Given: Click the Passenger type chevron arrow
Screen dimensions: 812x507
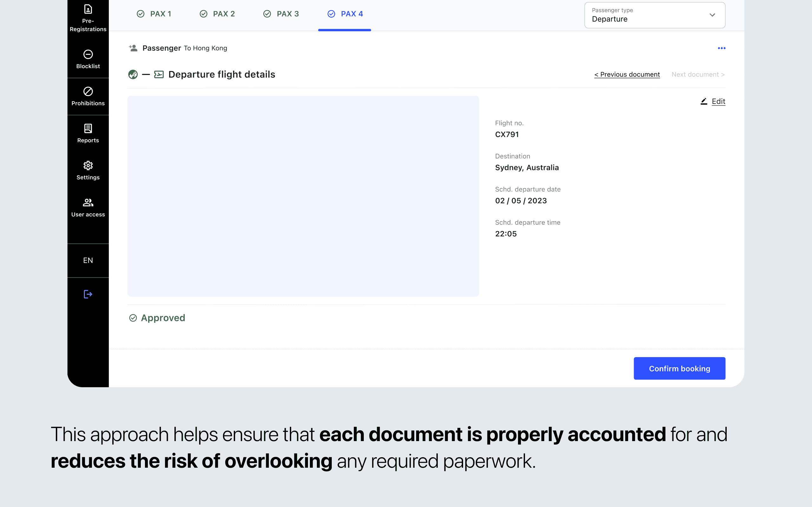Looking at the screenshot, I should (x=712, y=15).
